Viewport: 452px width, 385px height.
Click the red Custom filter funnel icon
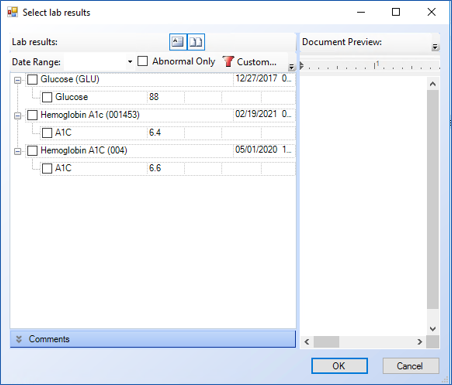[228, 61]
